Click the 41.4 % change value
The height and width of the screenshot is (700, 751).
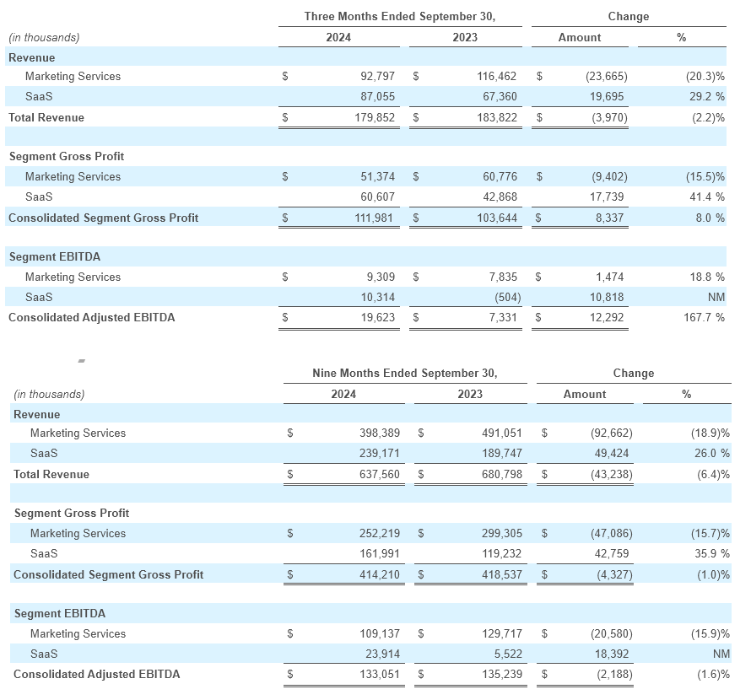click(707, 197)
